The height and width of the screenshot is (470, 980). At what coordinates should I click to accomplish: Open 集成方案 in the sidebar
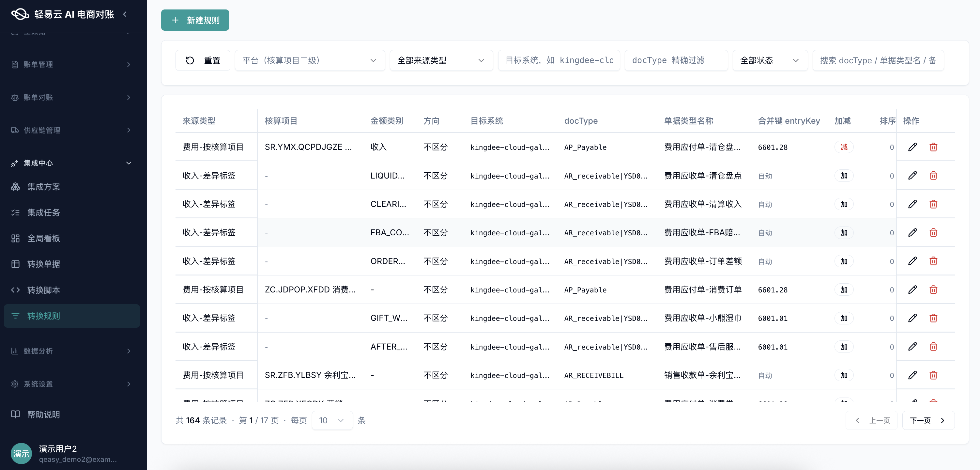(x=71, y=187)
